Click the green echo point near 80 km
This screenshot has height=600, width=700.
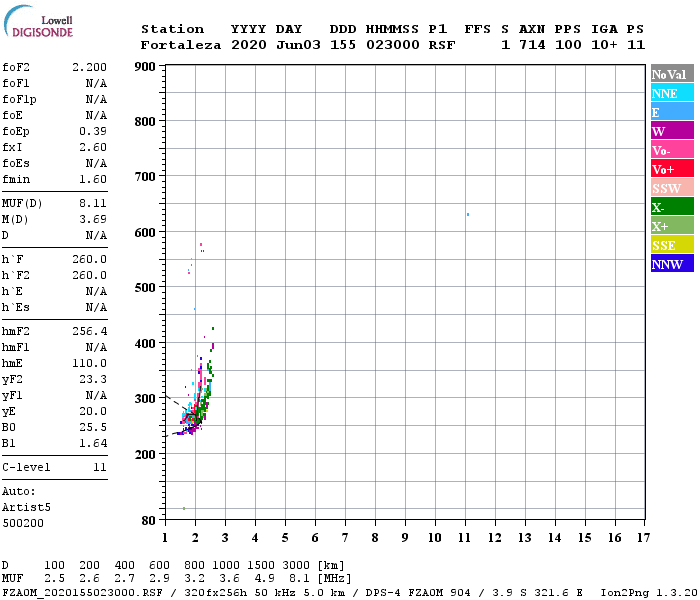click(x=183, y=508)
